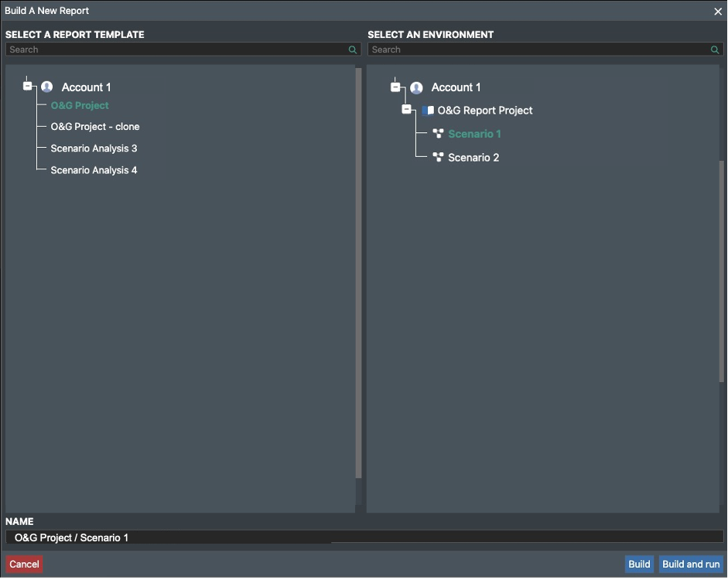
Task: Choose the Scenario Analysis 4 template
Action: coord(94,170)
